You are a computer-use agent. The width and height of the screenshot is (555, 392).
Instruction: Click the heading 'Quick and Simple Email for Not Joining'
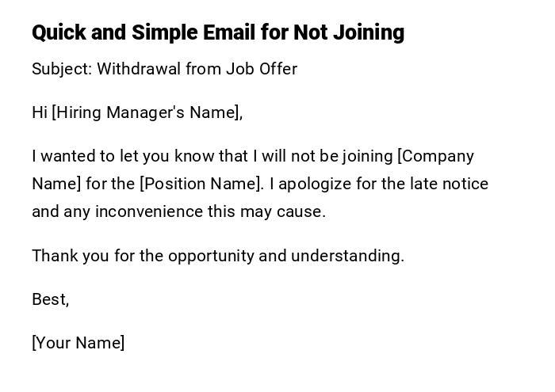pyautogui.click(x=218, y=32)
